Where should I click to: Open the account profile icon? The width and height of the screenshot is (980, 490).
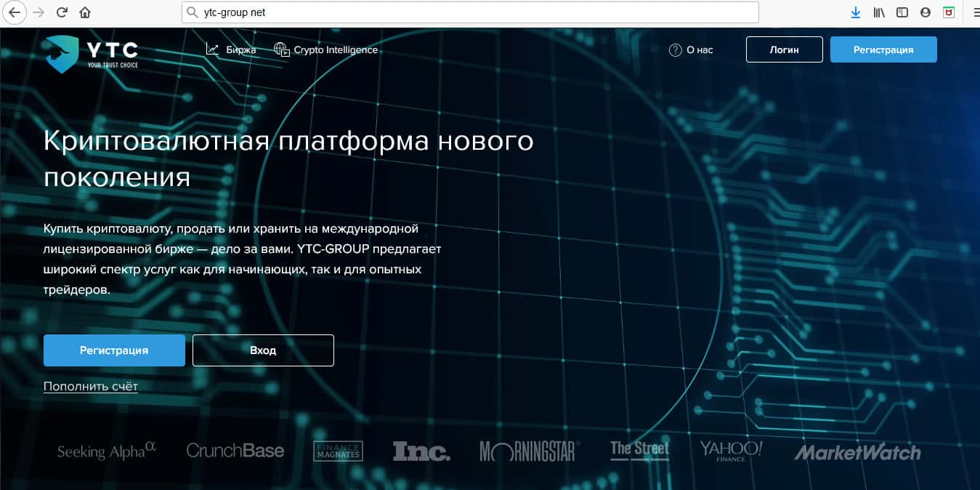pyautogui.click(x=926, y=12)
